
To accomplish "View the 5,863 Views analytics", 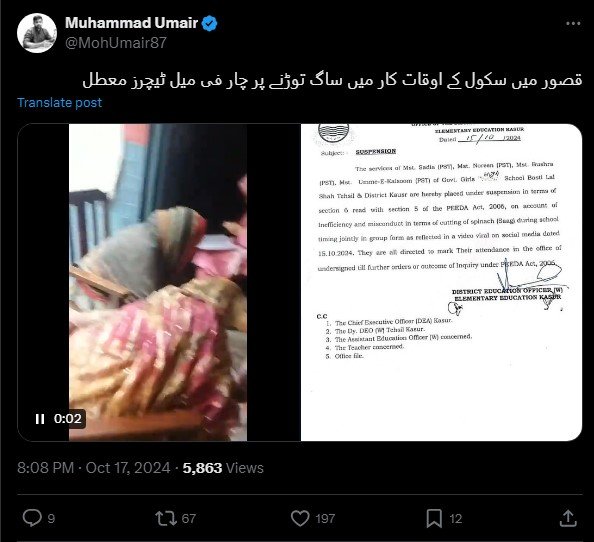I will pyautogui.click(x=223, y=468).
